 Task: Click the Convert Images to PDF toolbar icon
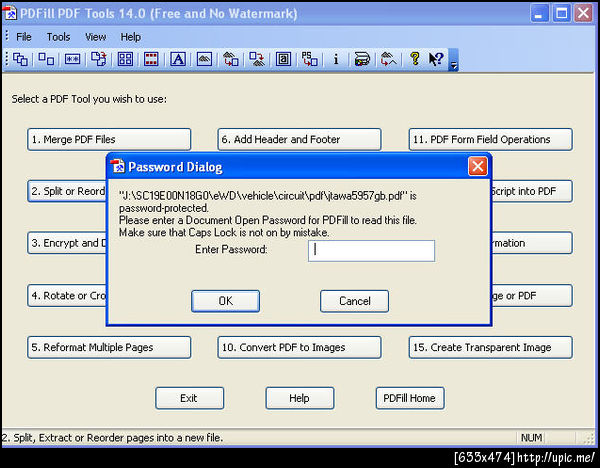pos(231,59)
